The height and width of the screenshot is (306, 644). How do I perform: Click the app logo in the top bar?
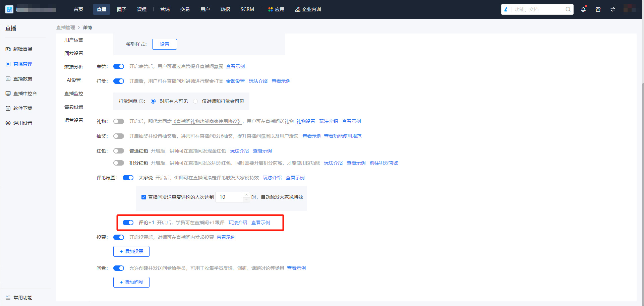(9, 9)
